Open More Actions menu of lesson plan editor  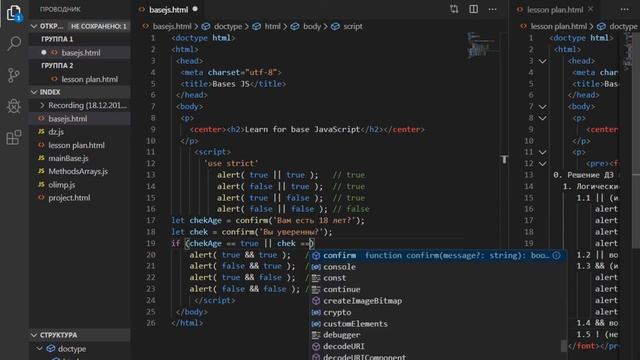tap(624, 9)
